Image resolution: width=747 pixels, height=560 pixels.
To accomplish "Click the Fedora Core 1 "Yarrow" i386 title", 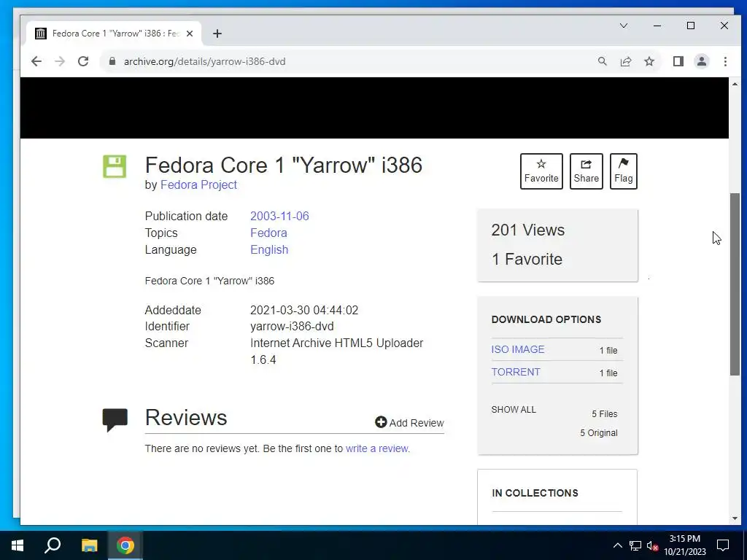I will (284, 166).
